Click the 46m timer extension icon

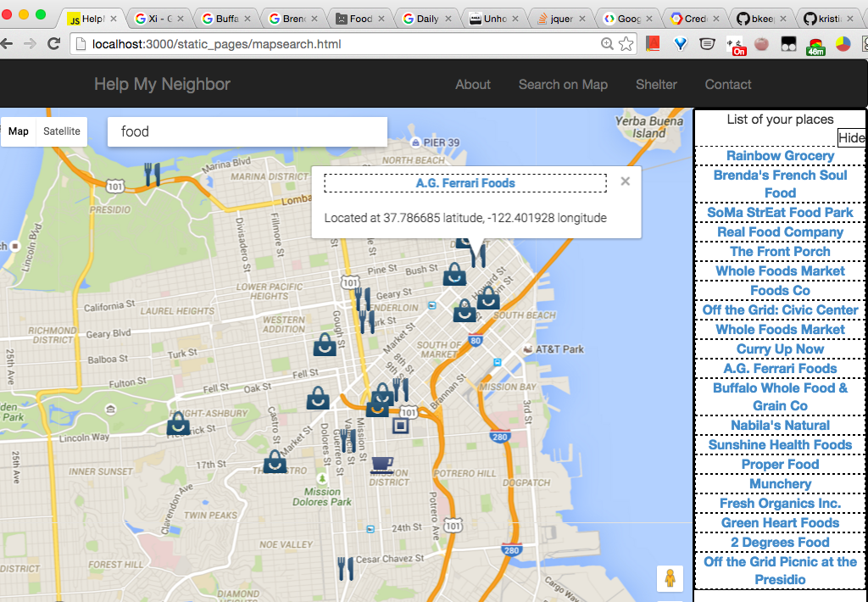point(815,47)
